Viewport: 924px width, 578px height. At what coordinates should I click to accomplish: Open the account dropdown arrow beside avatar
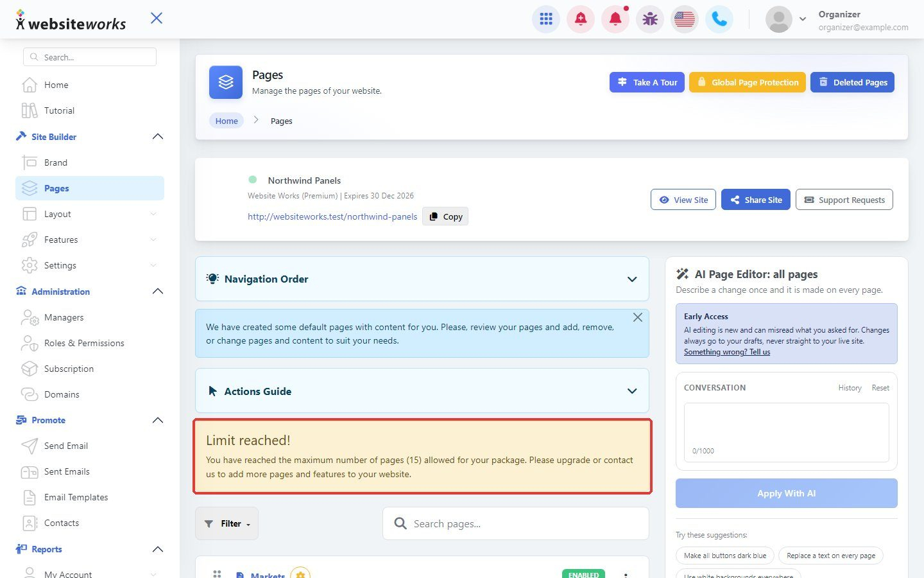(x=803, y=19)
